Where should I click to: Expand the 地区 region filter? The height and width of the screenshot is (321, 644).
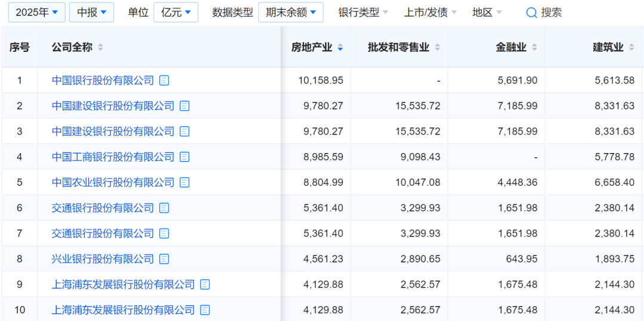[x=487, y=13]
